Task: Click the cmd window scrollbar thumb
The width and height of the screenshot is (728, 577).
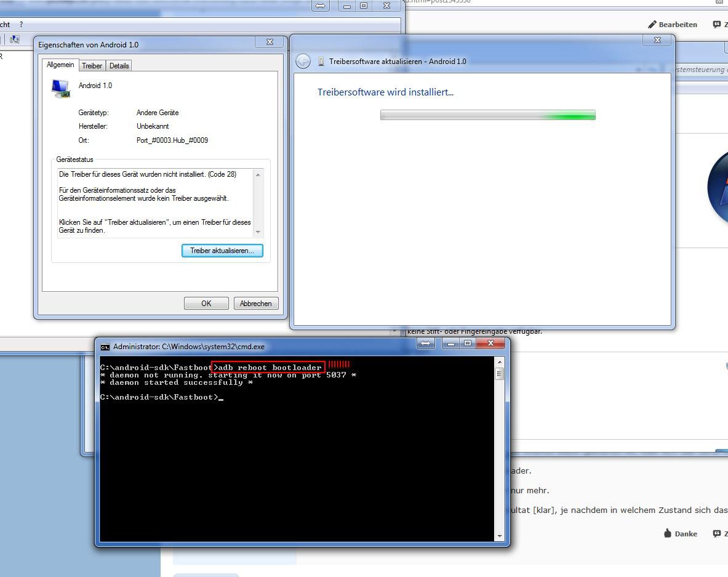Action: pyautogui.click(x=500, y=374)
